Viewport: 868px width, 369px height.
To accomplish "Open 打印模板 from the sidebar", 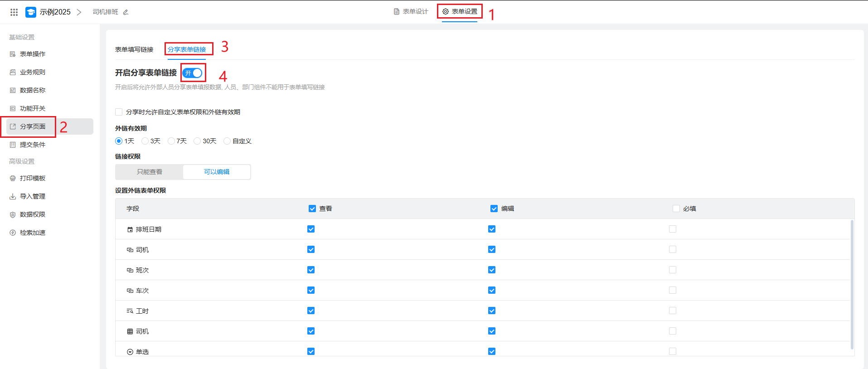I will [x=32, y=178].
